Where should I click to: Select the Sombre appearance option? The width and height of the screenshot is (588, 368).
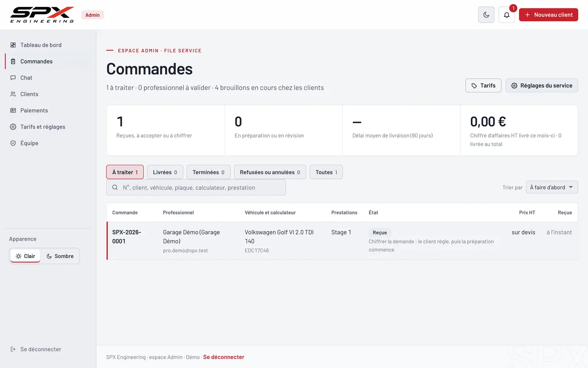pos(60,256)
